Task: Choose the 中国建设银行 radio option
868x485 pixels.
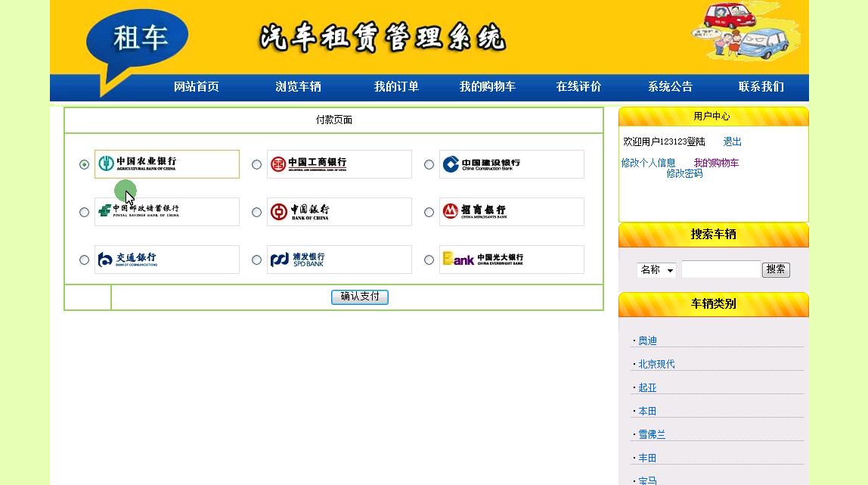Action: coord(429,164)
